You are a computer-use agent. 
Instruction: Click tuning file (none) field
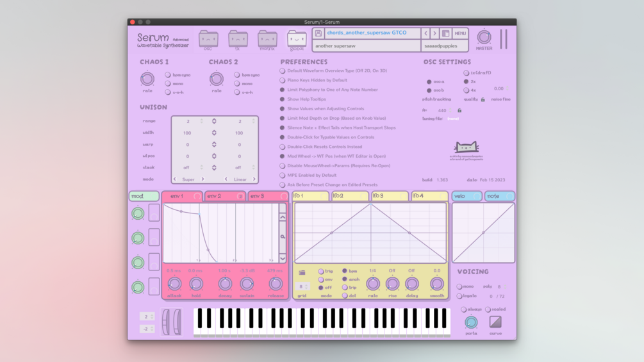[453, 119]
